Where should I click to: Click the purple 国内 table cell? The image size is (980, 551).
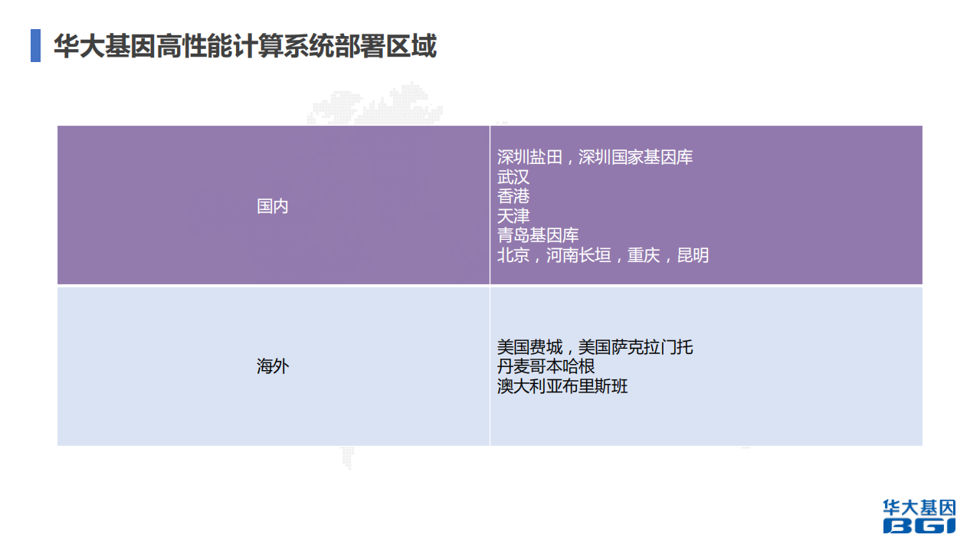(x=272, y=206)
